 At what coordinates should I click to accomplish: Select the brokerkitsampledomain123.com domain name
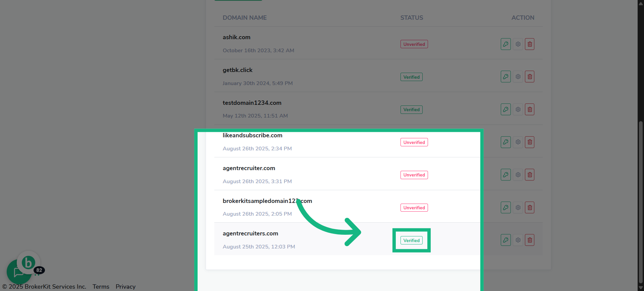pos(267,201)
